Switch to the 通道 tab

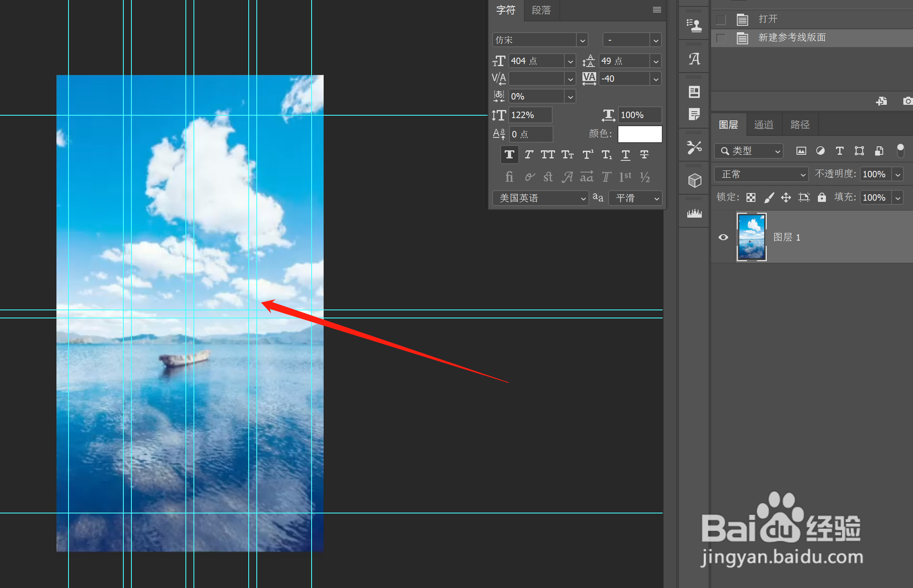coord(763,125)
